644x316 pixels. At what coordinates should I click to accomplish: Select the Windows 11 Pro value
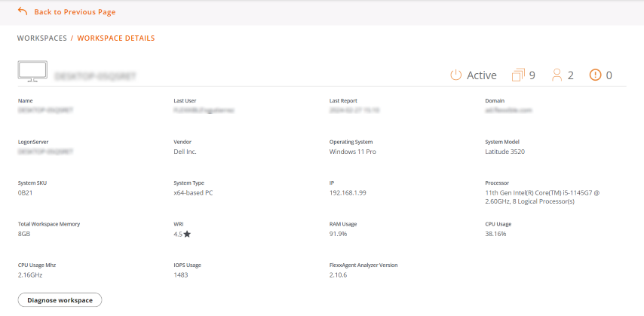(353, 152)
